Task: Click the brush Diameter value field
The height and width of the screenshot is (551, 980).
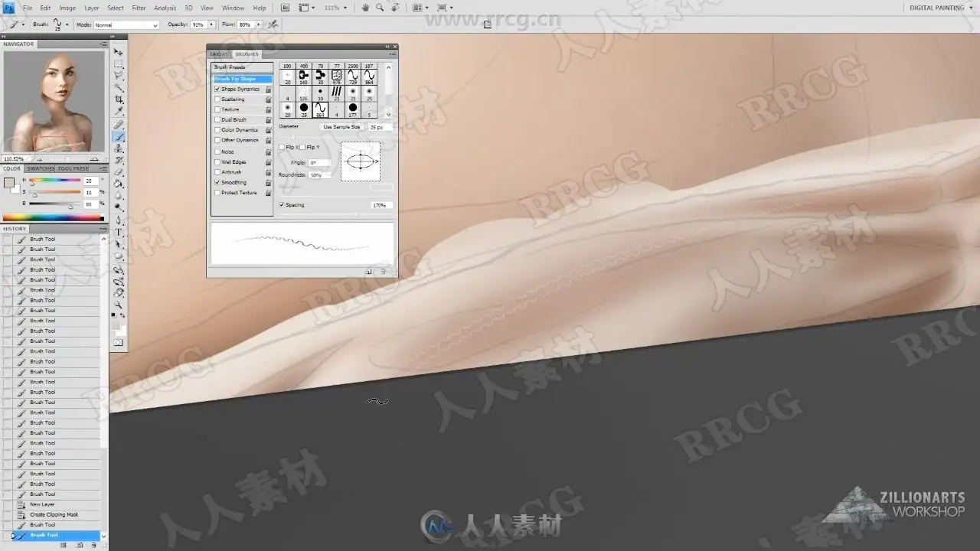Action: (381, 127)
